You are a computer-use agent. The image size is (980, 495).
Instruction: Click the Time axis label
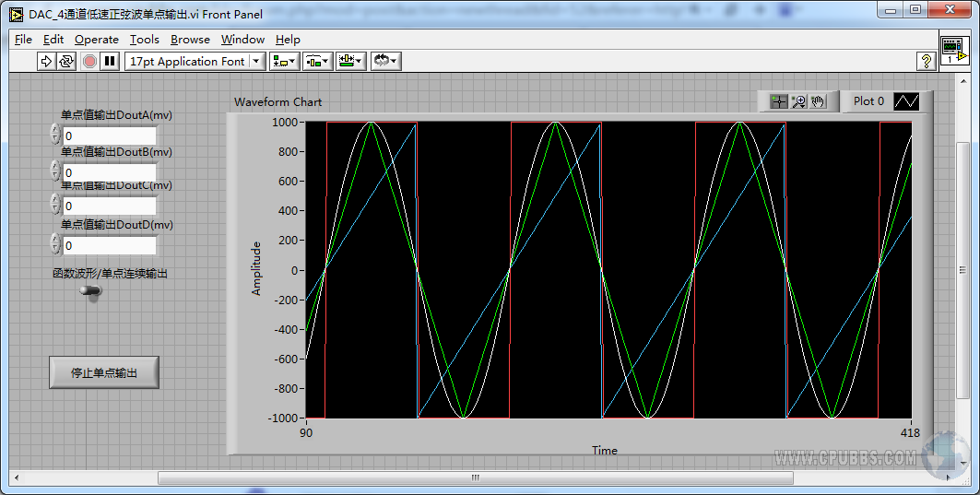point(605,451)
